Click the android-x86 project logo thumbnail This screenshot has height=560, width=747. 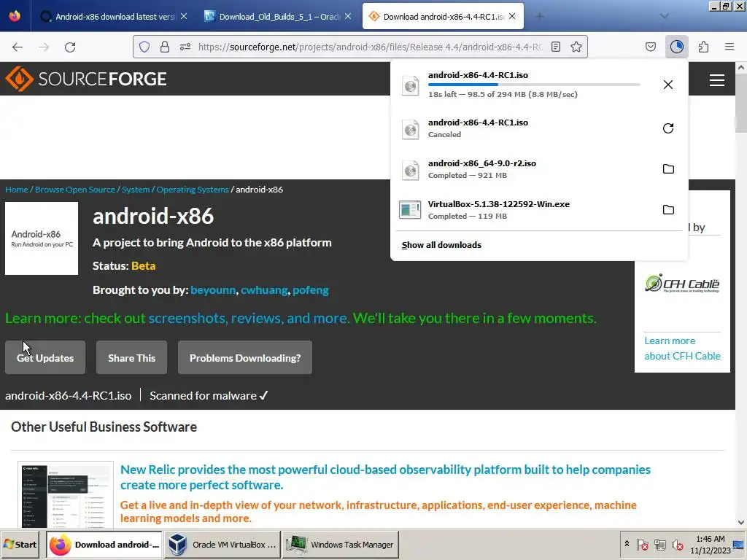(42, 238)
